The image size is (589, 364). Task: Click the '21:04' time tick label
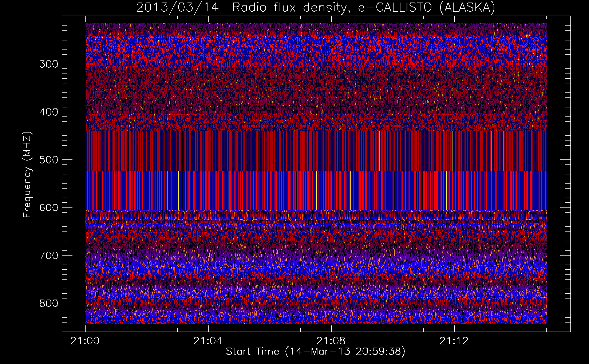pos(208,341)
